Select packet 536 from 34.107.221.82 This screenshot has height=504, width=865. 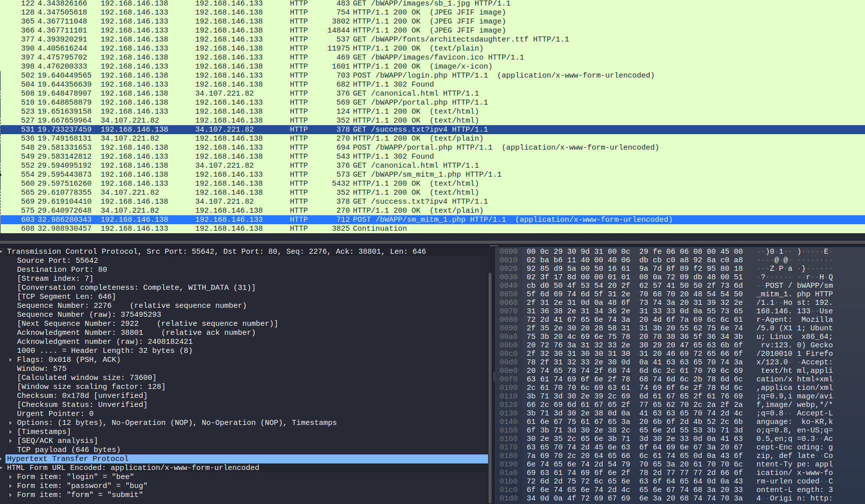432,138
